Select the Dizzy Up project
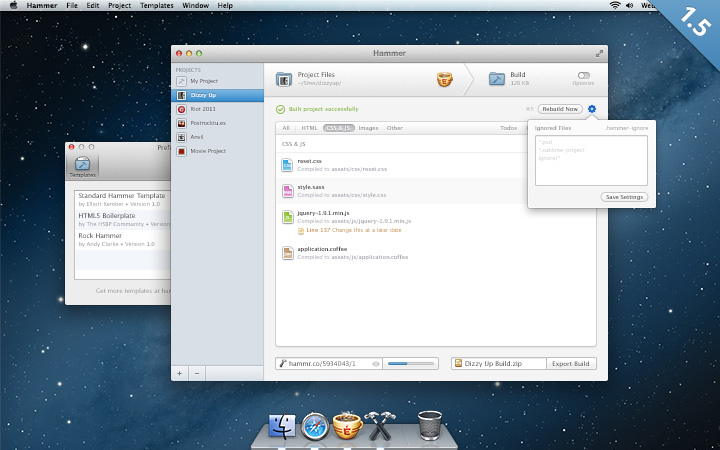This screenshot has height=450, width=720. [x=218, y=95]
